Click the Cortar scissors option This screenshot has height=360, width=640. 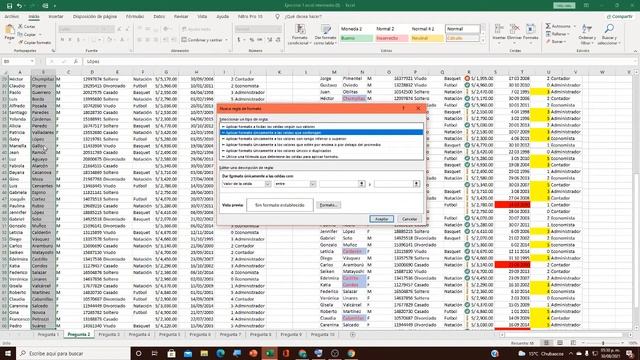click(27, 26)
